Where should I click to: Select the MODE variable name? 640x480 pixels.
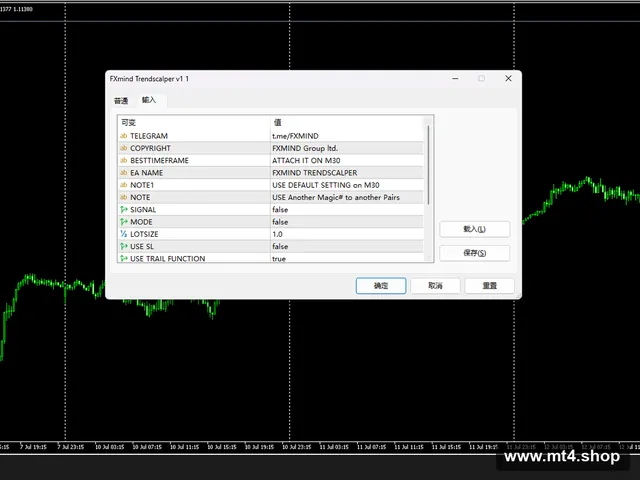[141, 222]
